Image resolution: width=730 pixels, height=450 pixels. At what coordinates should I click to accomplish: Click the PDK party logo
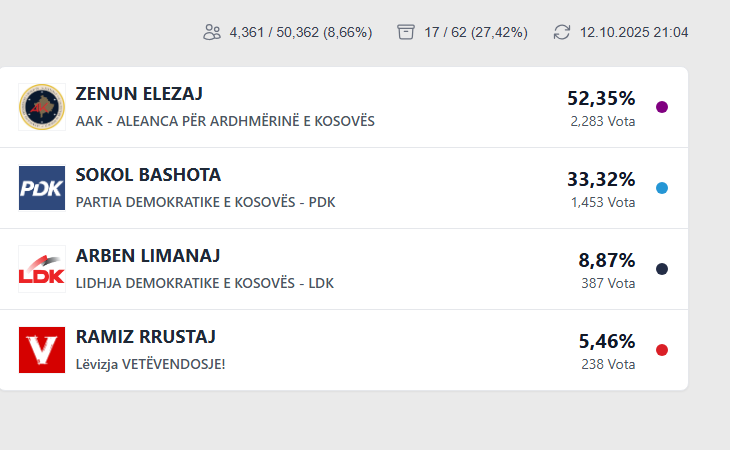point(42,188)
